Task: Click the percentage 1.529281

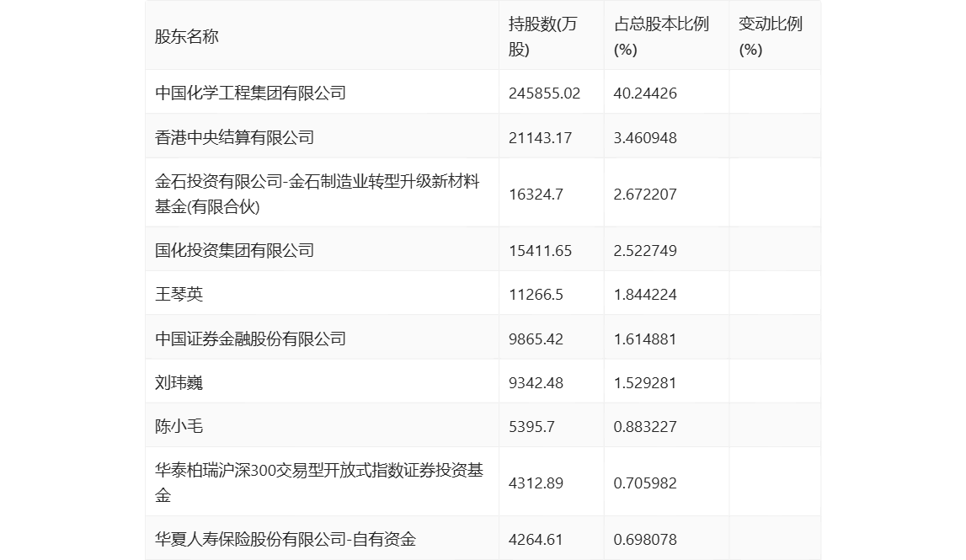Action: click(x=645, y=382)
